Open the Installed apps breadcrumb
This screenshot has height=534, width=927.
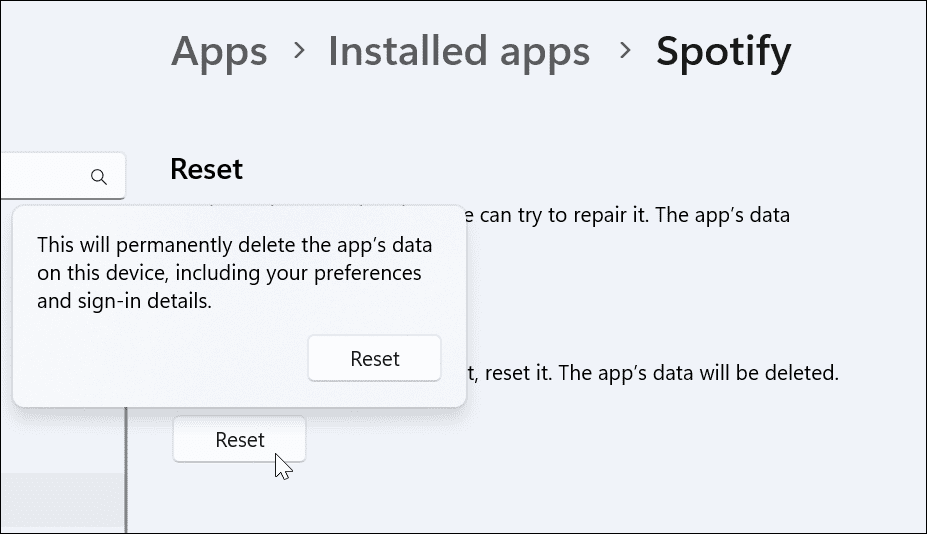pyautogui.click(x=458, y=51)
